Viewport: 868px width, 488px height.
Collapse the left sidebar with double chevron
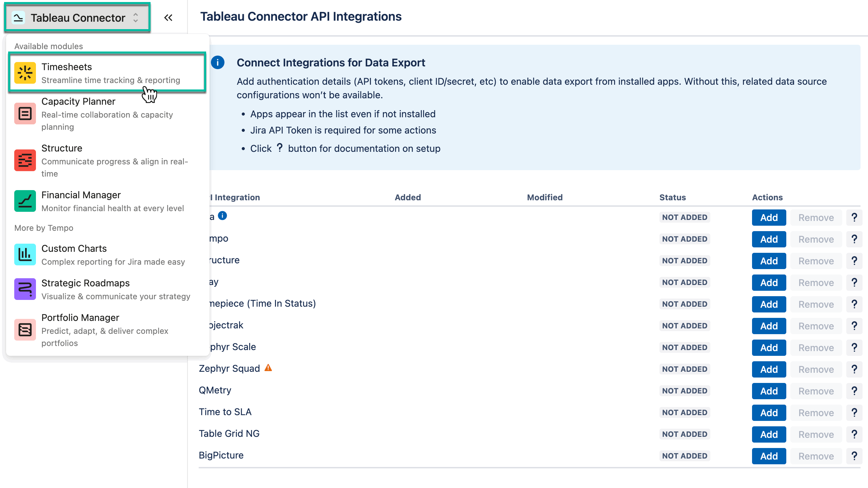click(x=168, y=18)
